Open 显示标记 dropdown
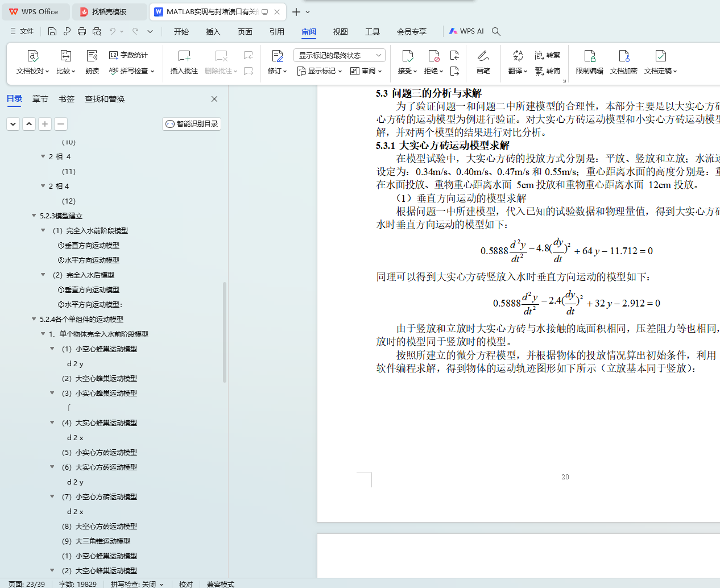720x588 pixels. tap(320, 71)
